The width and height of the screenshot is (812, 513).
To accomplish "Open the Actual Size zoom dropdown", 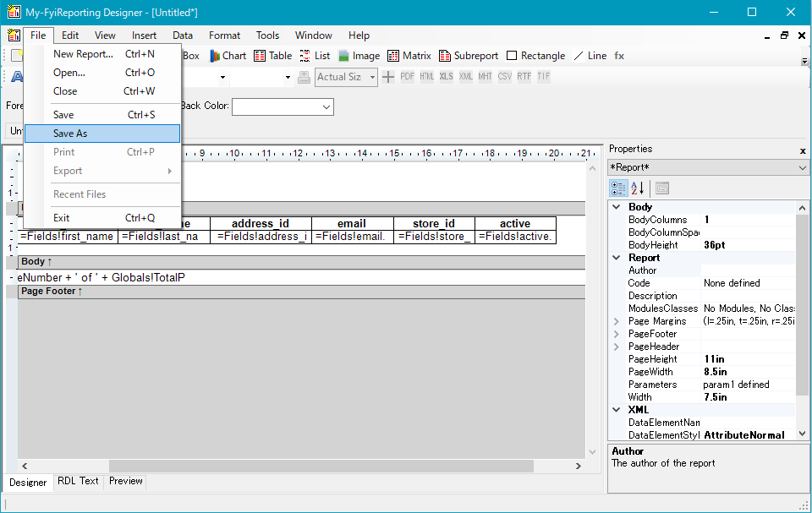I will point(372,77).
